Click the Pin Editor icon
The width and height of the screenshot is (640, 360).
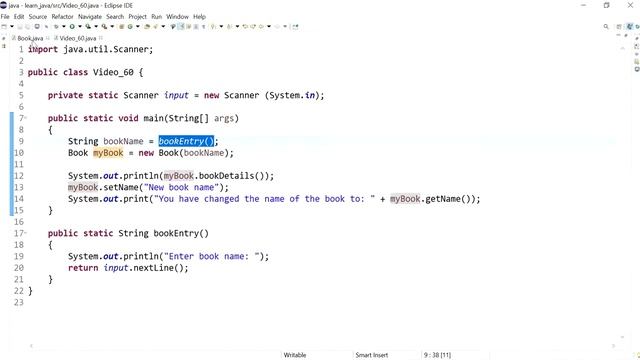[x=295, y=27]
